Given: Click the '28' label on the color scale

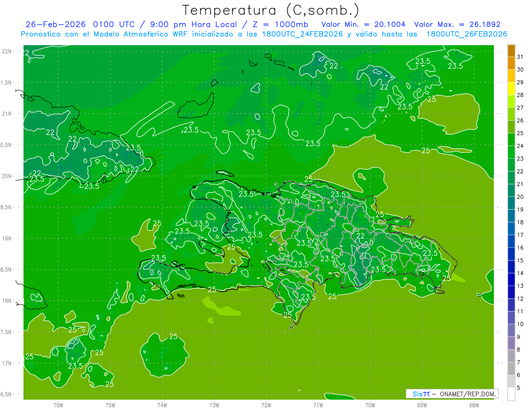Looking at the screenshot, I should 520,95.
